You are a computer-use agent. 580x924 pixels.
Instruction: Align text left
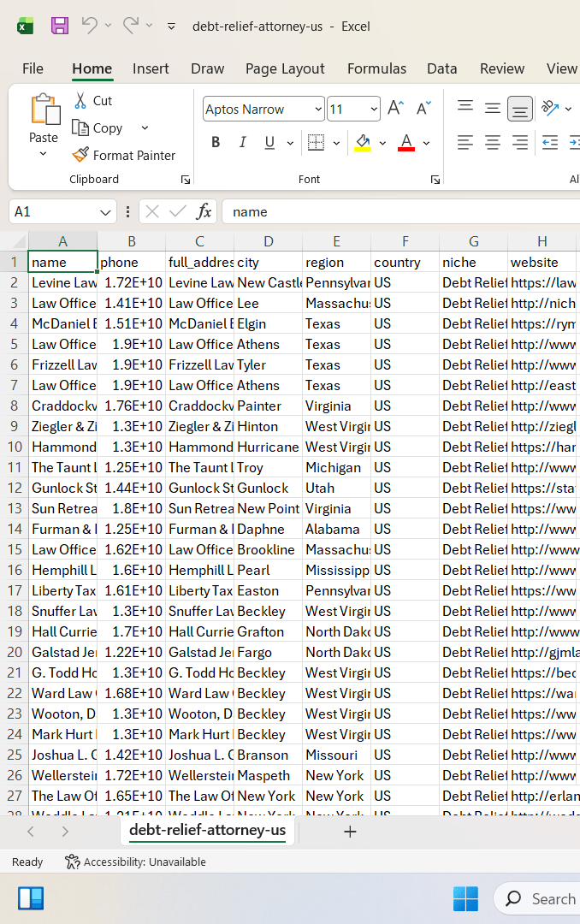(465, 142)
